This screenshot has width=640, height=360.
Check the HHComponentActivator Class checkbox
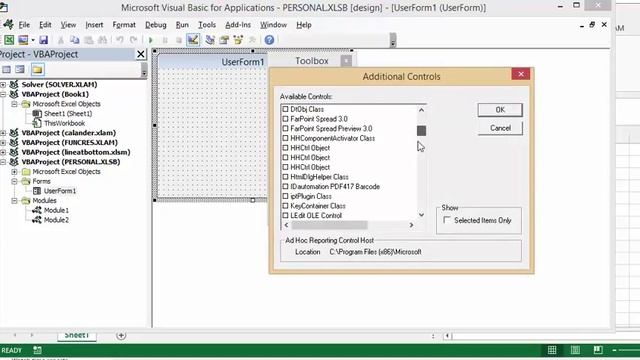(x=285, y=138)
